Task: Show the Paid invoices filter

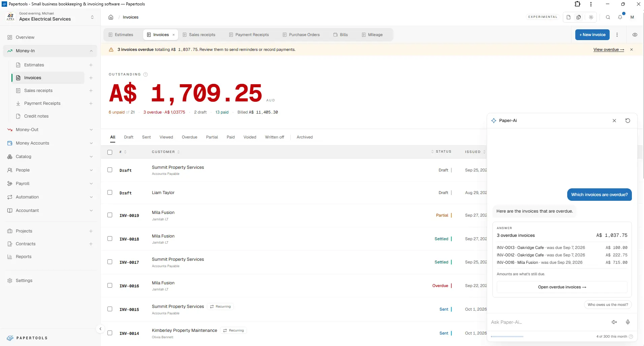Action: [x=231, y=137]
